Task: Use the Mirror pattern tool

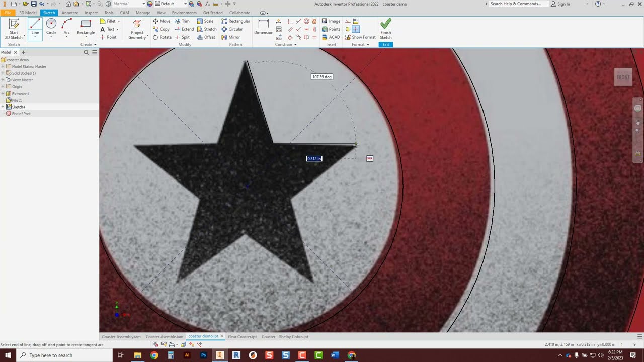Action: coord(231,37)
